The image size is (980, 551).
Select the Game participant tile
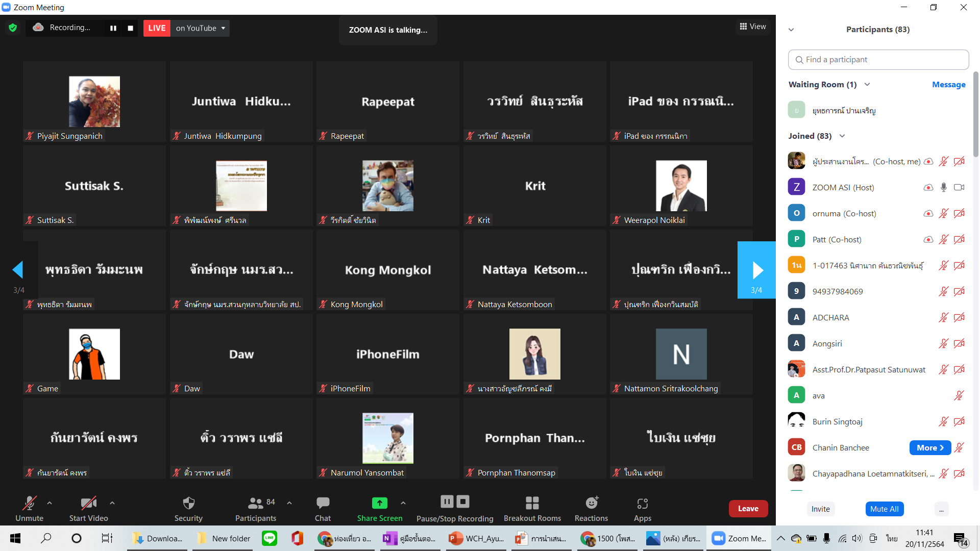coord(94,354)
